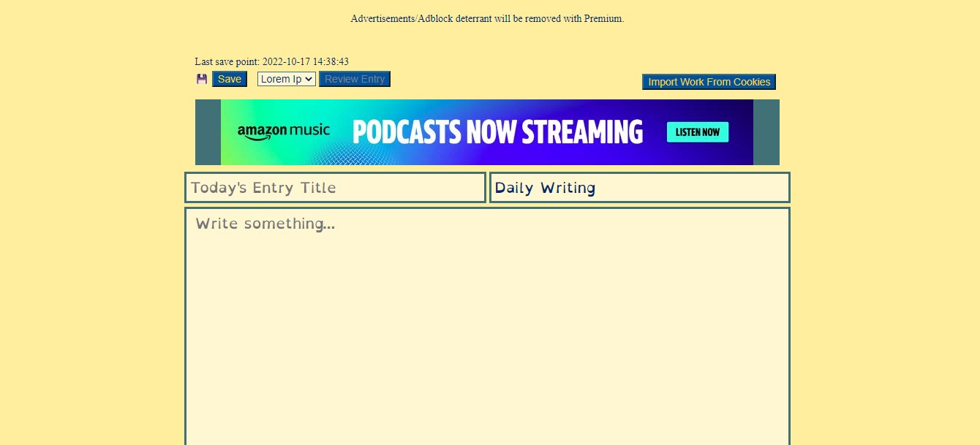The width and height of the screenshot is (980, 445).
Task: Click Import Work From Cookies button
Action: 709,82
